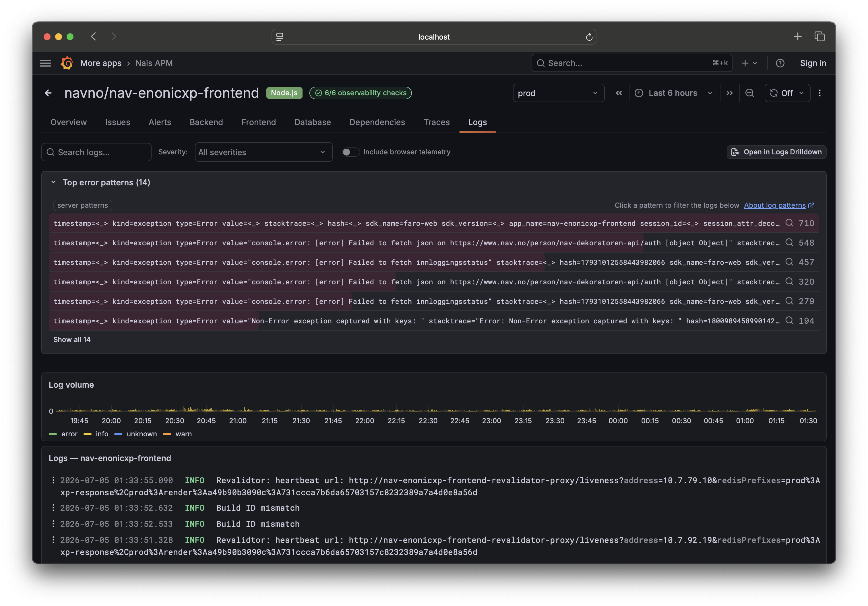The height and width of the screenshot is (606, 868).
Task: Click the magnifier next to count 457
Action: 789,262
